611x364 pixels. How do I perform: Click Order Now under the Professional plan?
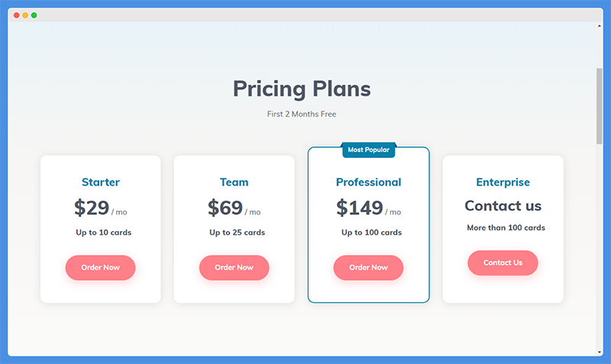[368, 267]
